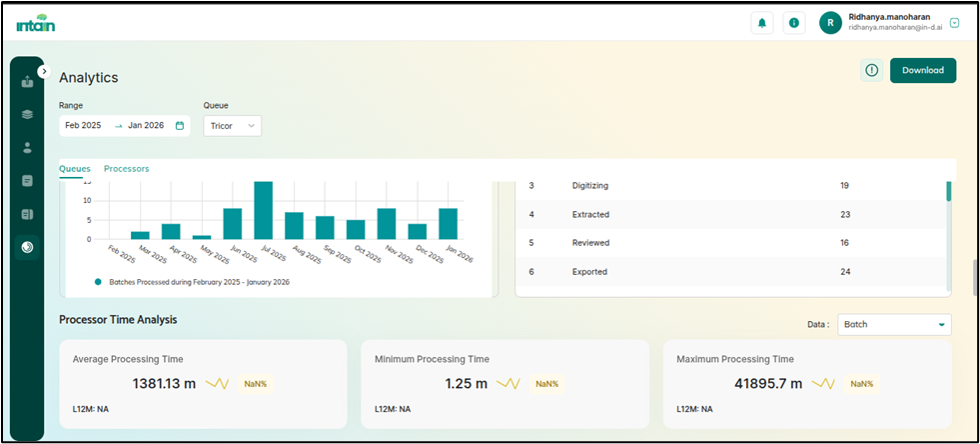980x444 pixels.
Task: Click the status table scrollbar
Action: pos(948,192)
